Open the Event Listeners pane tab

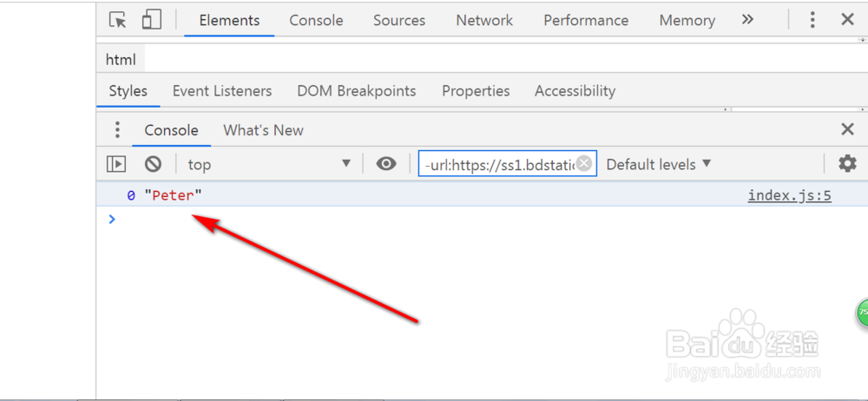click(222, 91)
